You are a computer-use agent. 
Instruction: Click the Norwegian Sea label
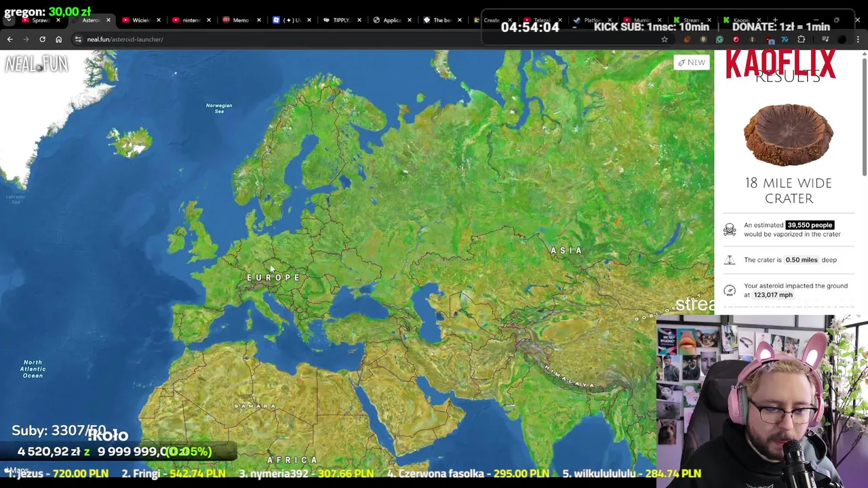click(x=219, y=108)
